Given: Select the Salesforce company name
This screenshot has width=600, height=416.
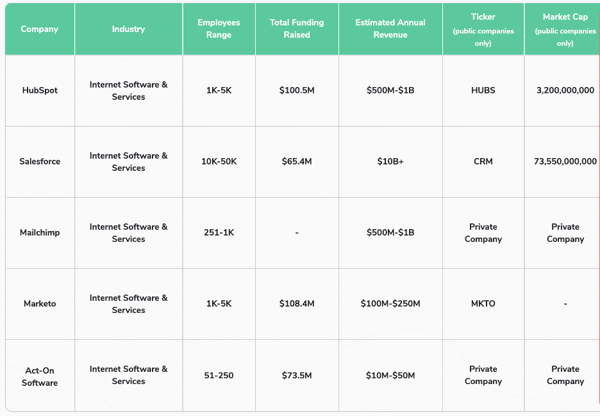Looking at the screenshot, I should [40, 161].
